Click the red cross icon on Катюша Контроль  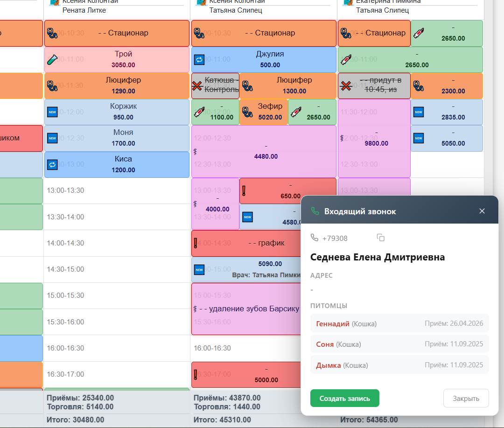pyautogui.click(x=197, y=86)
